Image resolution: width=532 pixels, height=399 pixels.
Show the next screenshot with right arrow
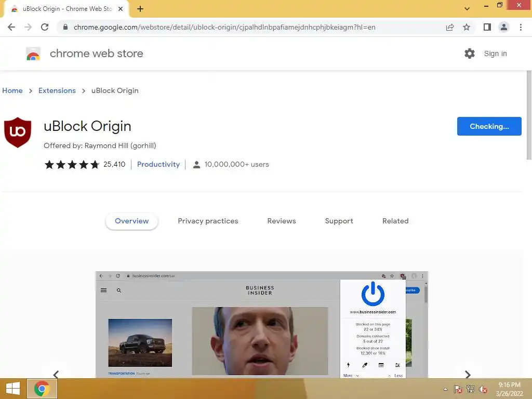[x=468, y=375]
